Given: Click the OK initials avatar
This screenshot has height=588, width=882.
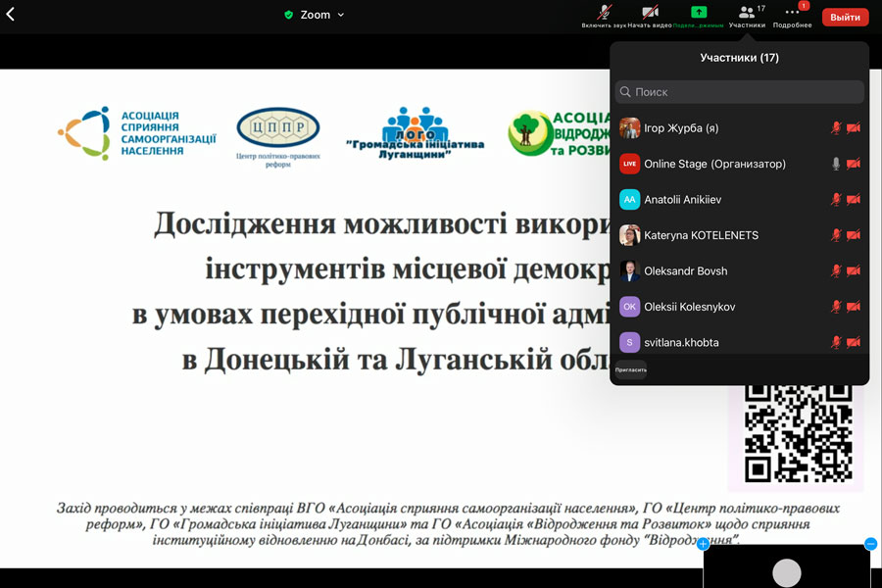Looking at the screenshot, I should click(629, 307).
